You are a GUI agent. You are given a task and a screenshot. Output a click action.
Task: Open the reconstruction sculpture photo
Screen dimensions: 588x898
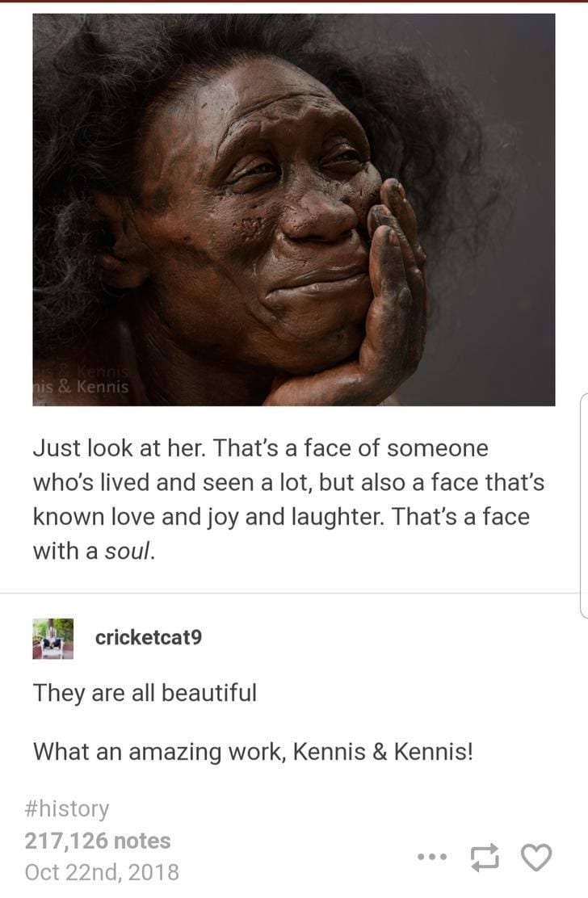(294, 210)
